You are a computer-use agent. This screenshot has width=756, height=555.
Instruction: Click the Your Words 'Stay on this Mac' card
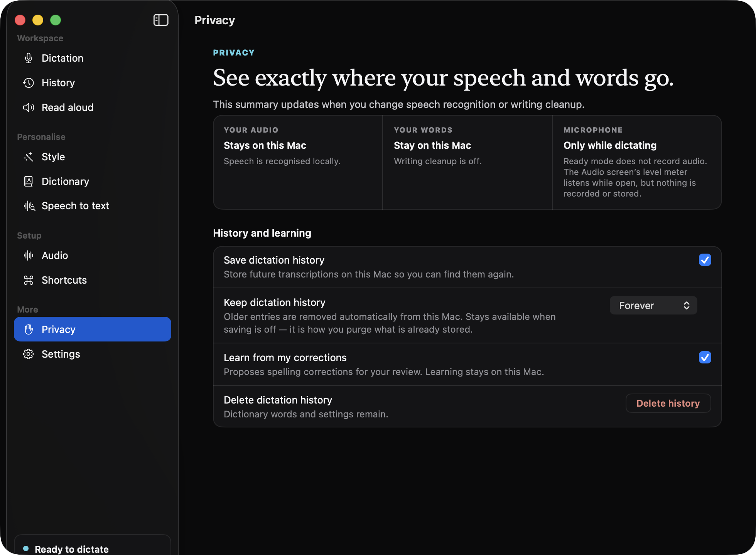pos(467,162)
